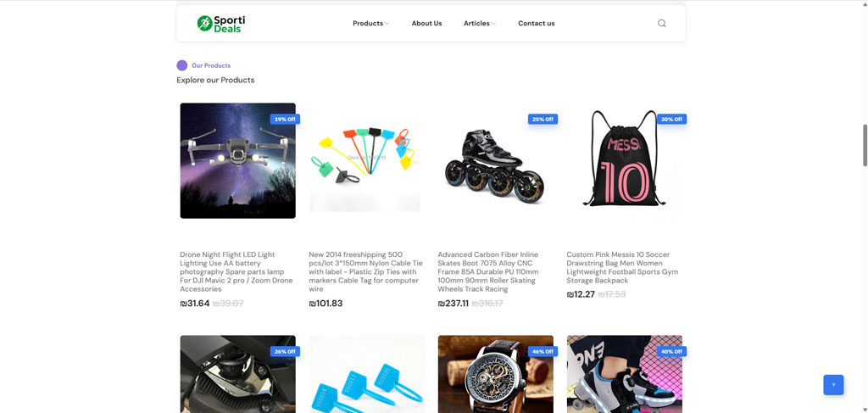This screenshot has height=413, width=868.
Task: Click the 25% Off badge on skates
Action: 542,119
